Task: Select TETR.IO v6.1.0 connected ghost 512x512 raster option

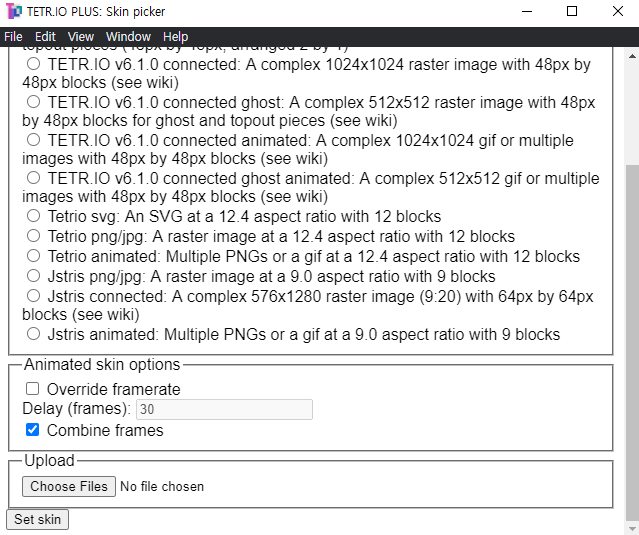Action: coord(34,102)
